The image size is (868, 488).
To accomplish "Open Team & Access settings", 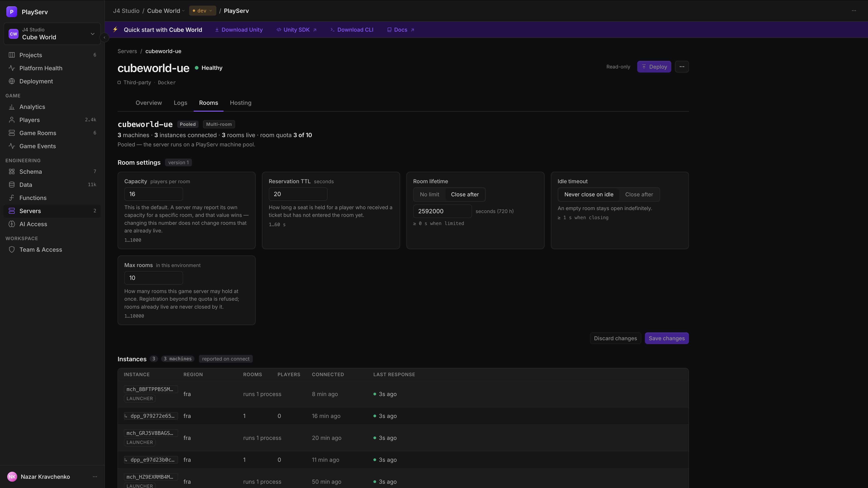I will [52, 250].
